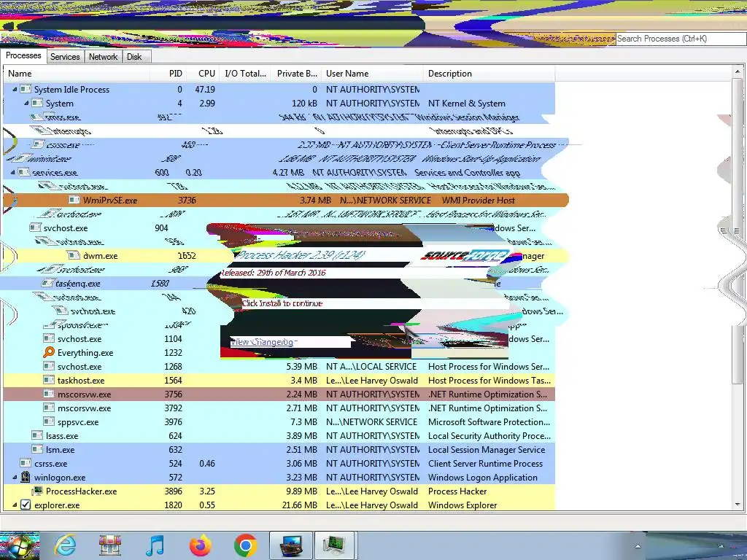Click the 'Local Session Manager Service' description
The width and height of the screenshot is (747, 560).
(x=487, y=449)
